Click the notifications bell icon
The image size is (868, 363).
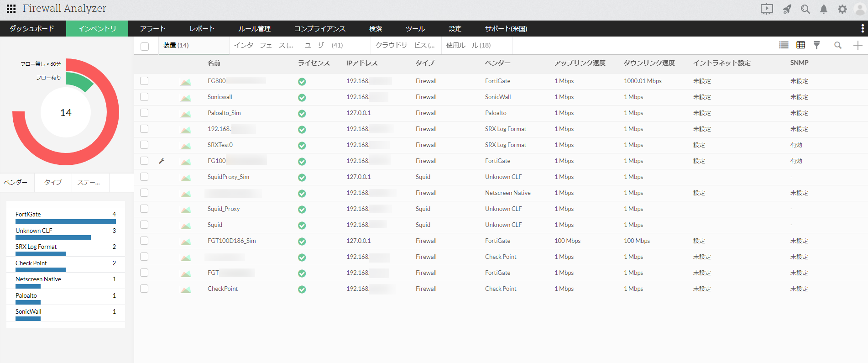point(823,9)
